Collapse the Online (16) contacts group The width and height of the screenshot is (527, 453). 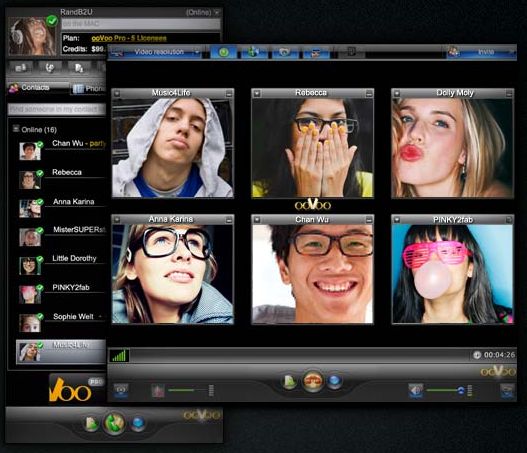15,129
